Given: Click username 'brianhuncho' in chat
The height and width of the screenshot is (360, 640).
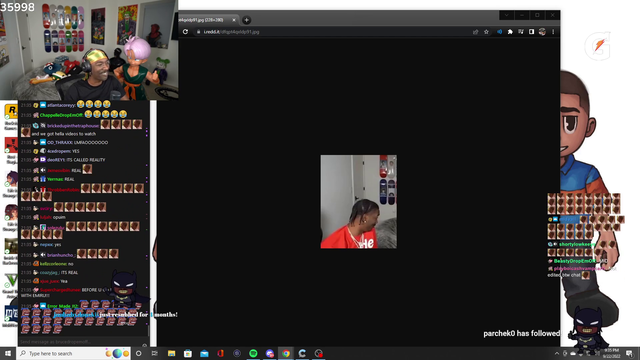Looking at the screenshot, I should 61,255.
